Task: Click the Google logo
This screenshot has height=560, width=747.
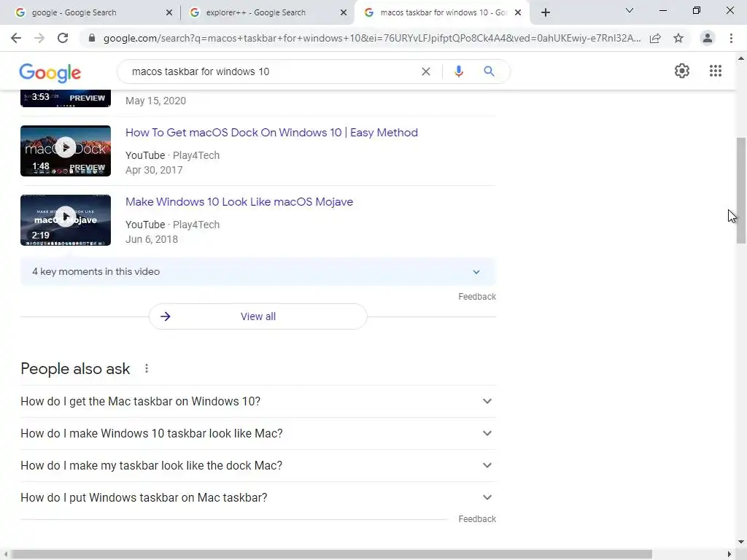Action: [50, 73]
